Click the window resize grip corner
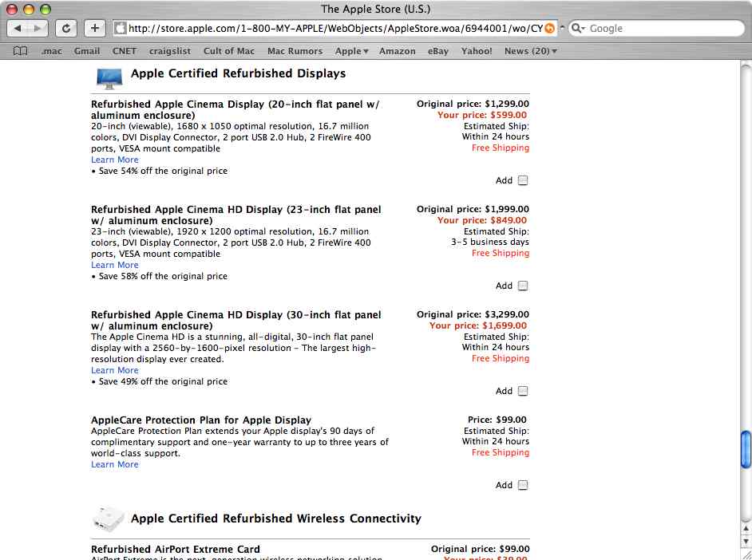 746,554
